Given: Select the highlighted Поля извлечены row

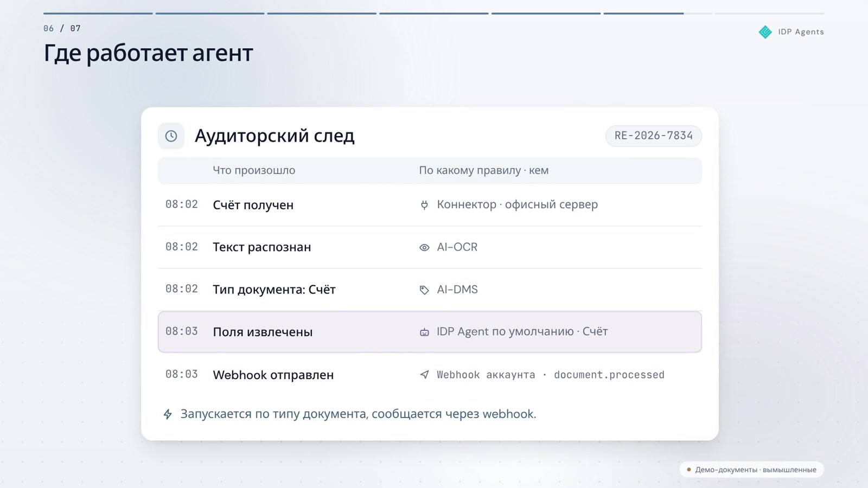Looking at the screenshot, I should tap(430, 332).
